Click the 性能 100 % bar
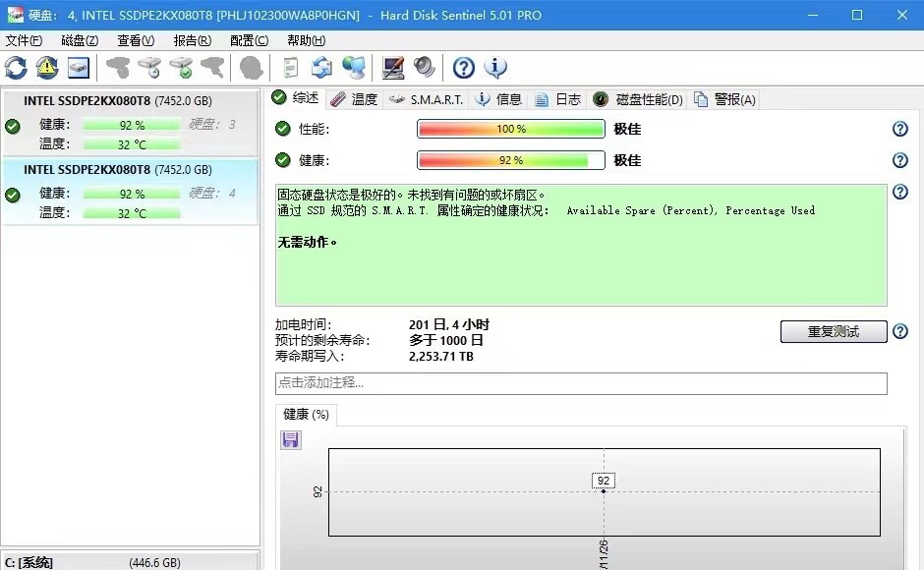The width and height of the screenshot is (924, 570). (x=511, y=129)
